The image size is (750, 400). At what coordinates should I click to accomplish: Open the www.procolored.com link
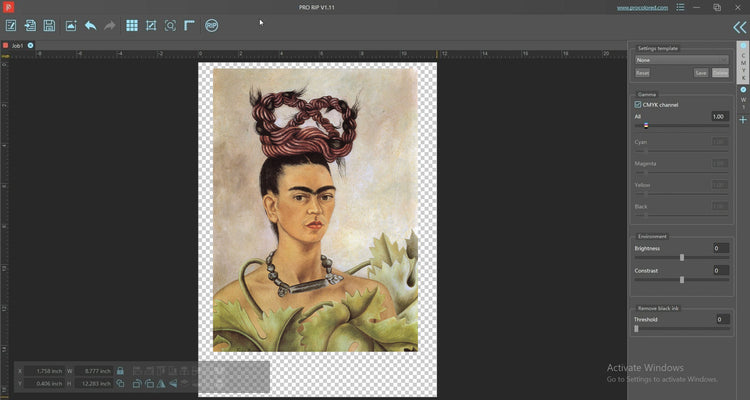643,7
